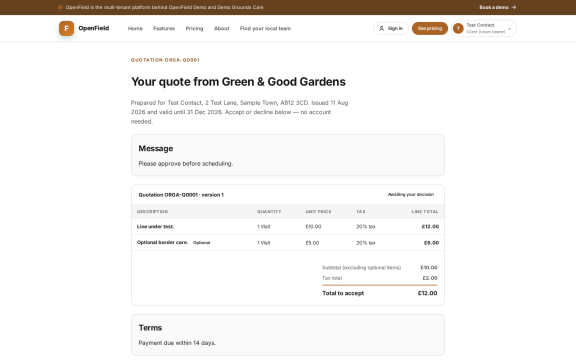The image size is (576, 360).
Task: Click the person icon in Sign in
Action: point(381,28)
